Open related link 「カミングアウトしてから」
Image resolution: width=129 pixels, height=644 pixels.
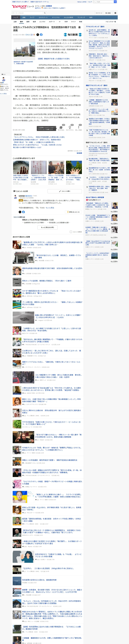[39, 137]
